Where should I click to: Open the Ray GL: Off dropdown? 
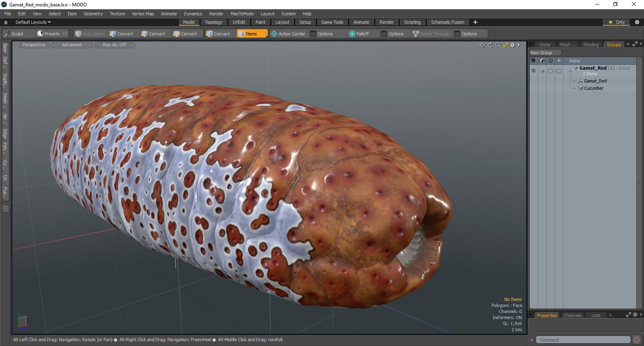tap(114, 45)
